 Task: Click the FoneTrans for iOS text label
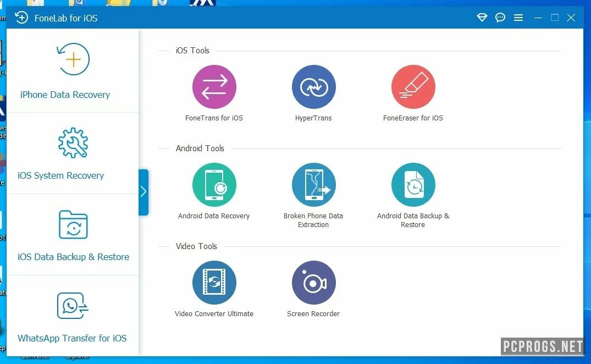(x=214, y=118)
